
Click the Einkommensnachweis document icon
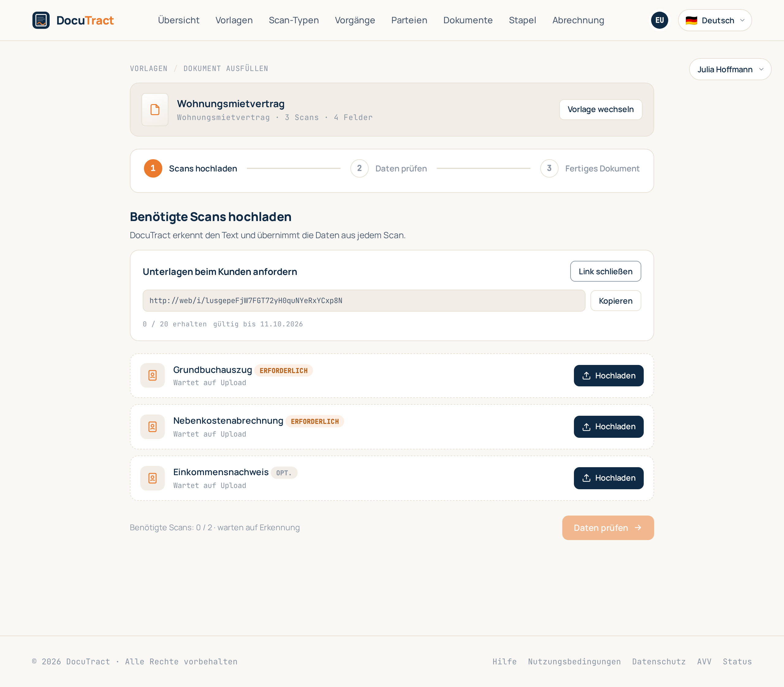point(153,478)
